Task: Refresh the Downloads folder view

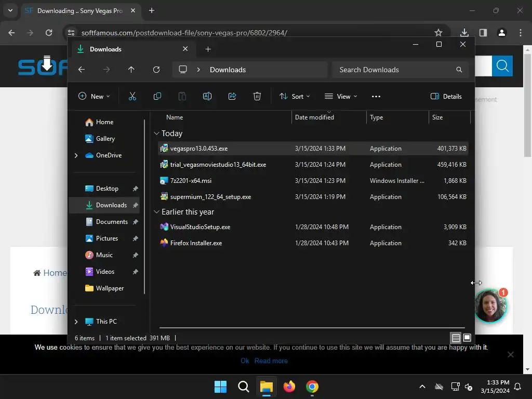Action: [x=156, y=70]
